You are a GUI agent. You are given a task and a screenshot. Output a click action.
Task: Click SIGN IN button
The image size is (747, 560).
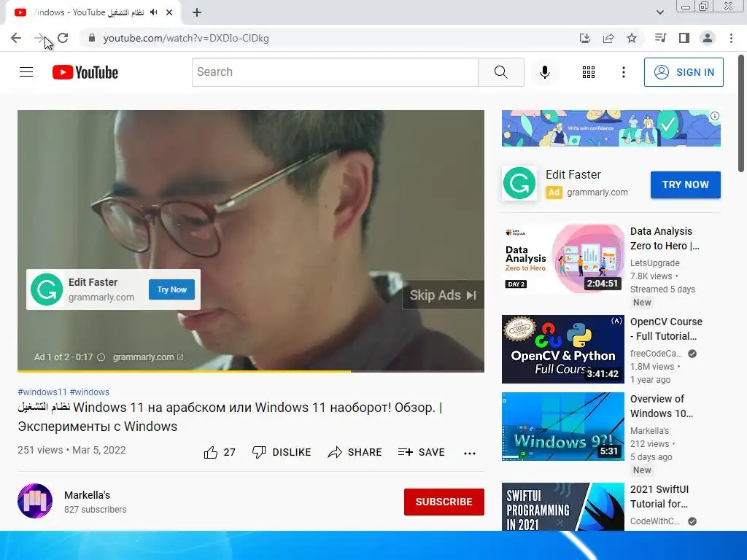click(x=684, y=72)
